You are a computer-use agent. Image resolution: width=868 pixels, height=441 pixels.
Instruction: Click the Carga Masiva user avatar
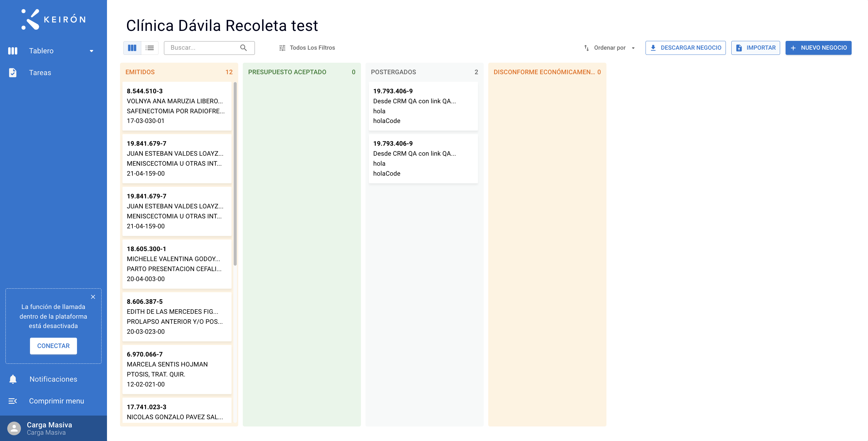pyautogui.click(x=14, y=429)
